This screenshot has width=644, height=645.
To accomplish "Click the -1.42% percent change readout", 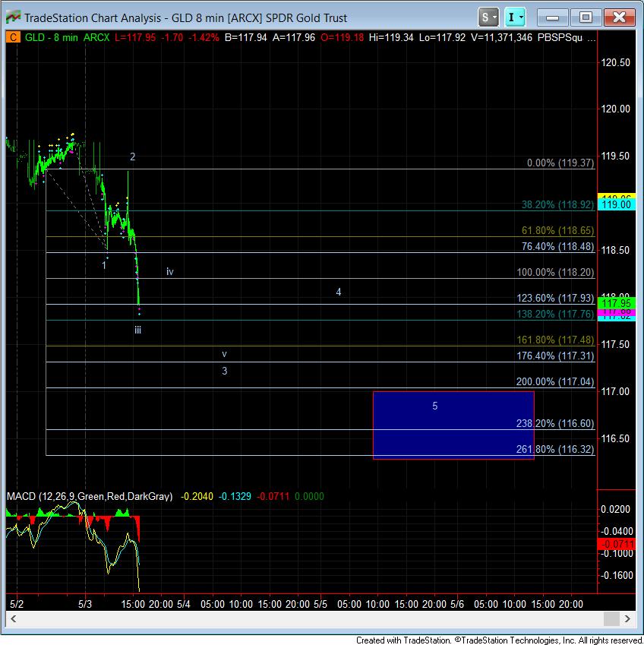I will 204,38.
